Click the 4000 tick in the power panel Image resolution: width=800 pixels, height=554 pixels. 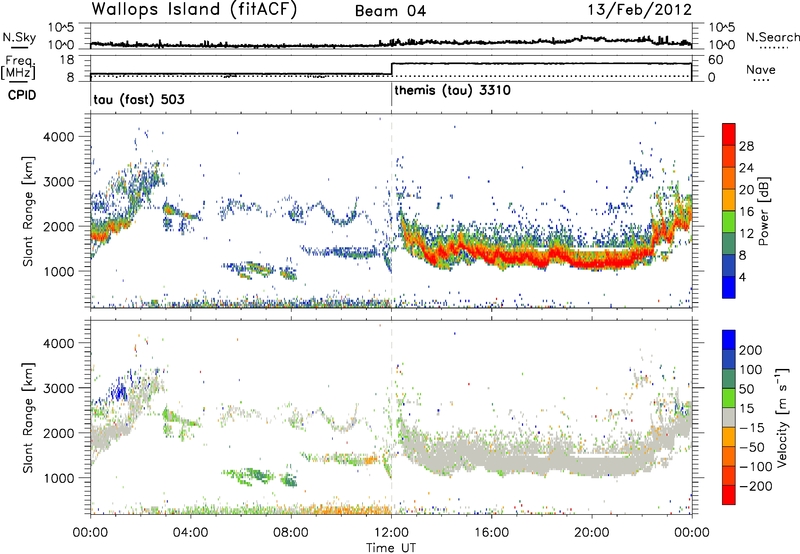point(58,137)
